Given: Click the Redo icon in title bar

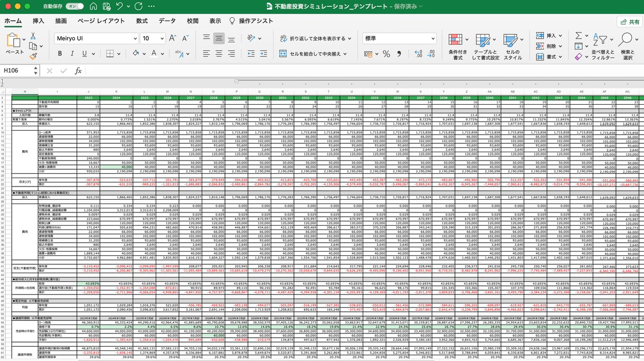Looking at the screenshot, I should [x=139, y=6].
